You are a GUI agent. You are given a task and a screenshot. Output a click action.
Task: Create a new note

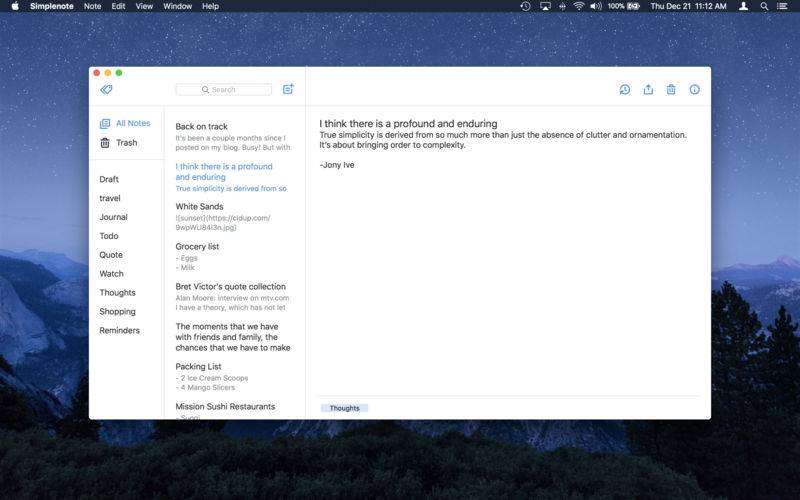(288, 89)
